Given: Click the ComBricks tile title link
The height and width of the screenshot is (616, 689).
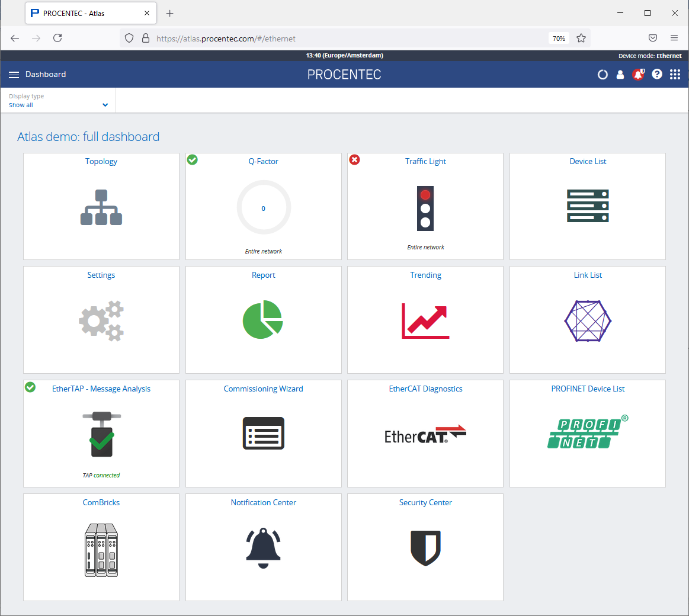Looking at the screenshot, I should (101, 503).
